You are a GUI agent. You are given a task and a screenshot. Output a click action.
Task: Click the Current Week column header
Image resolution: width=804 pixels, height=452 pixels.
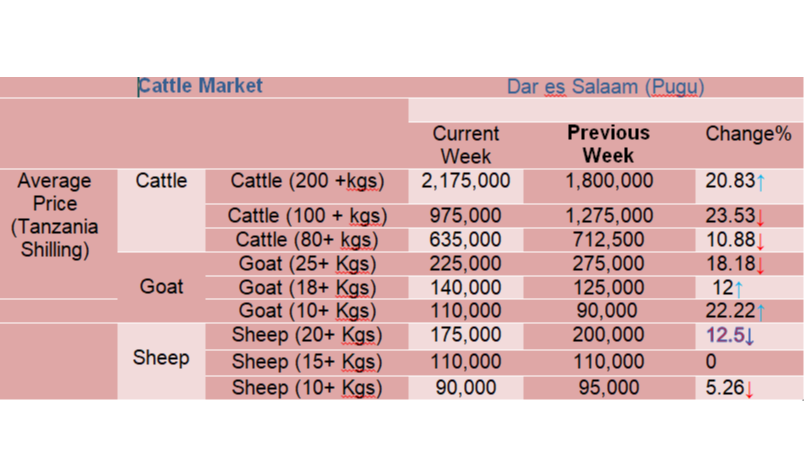point(466,145)
